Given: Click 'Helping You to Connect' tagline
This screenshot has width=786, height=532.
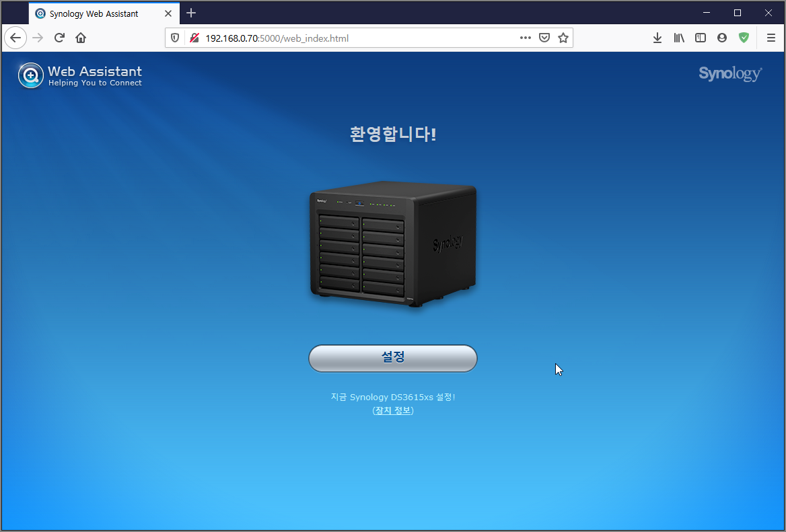Looking at the screenshot, I should click(96, 83).
